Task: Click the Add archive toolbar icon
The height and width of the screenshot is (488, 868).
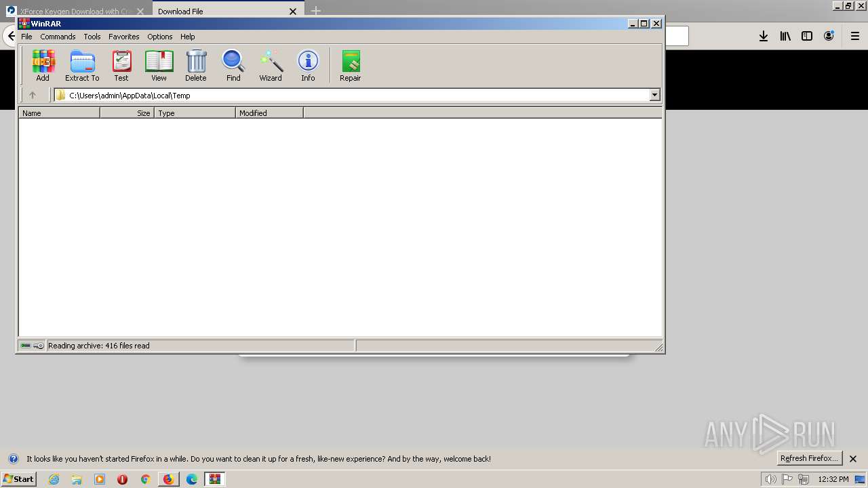Action: [x=43, y=66]
